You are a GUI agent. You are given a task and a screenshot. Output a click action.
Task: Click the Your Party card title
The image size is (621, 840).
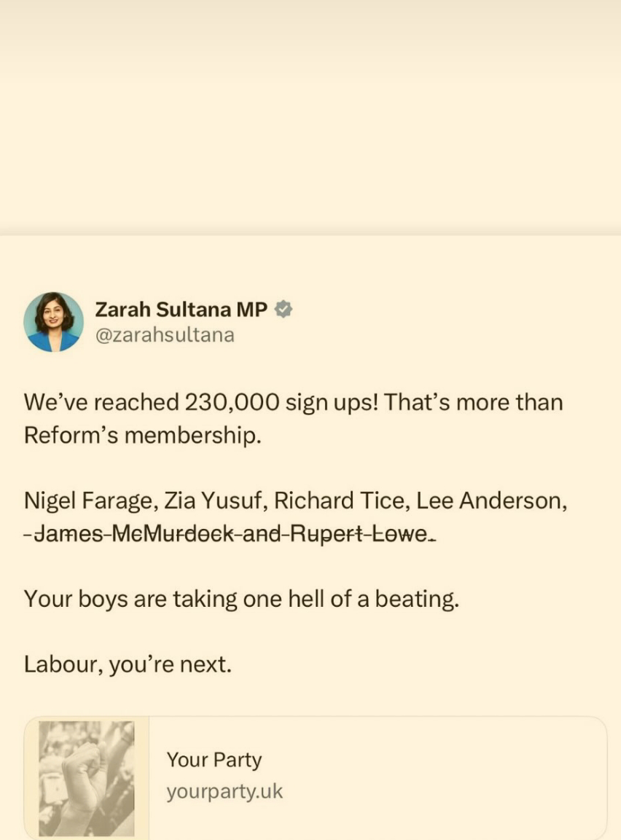[214, 760]
